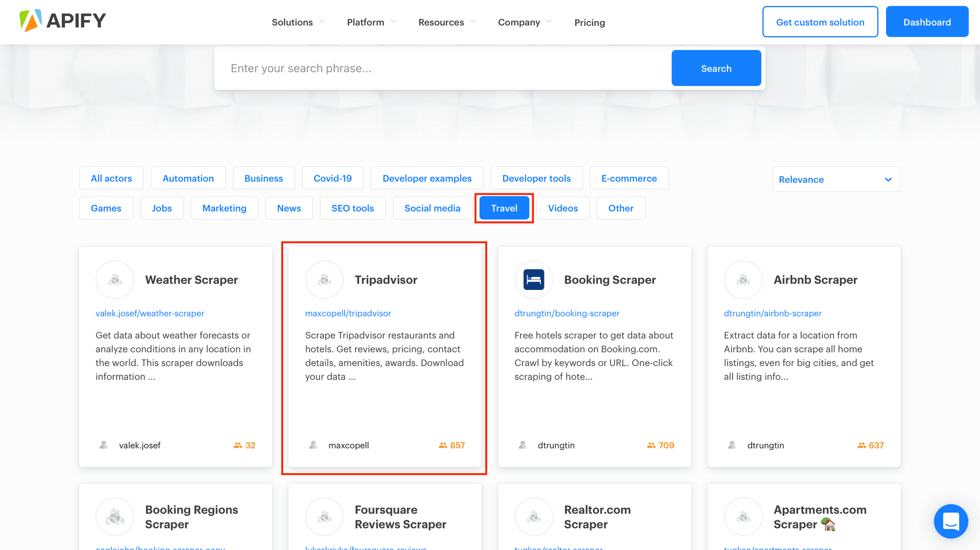Open dtrungtin/booking-scraper link
Screen dimensions: 980x550
567,313
